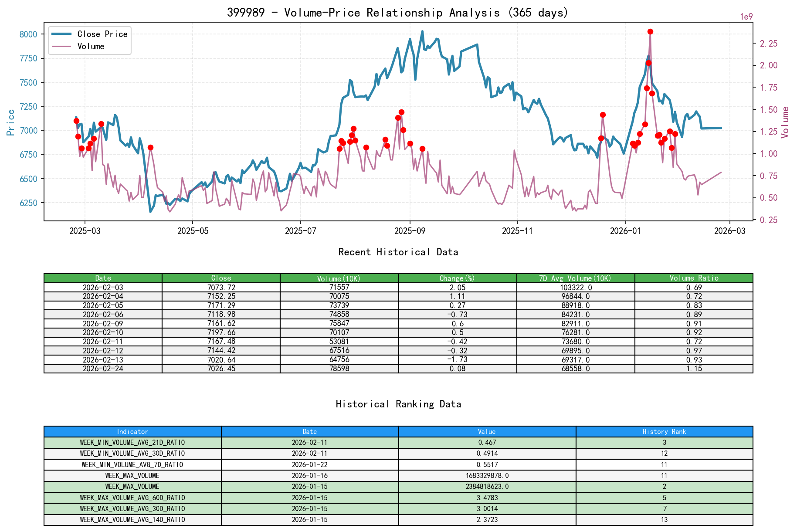Expand the Recent Historical Data section
Viewport: 797px width, 532px height.
tap(398, 252)
